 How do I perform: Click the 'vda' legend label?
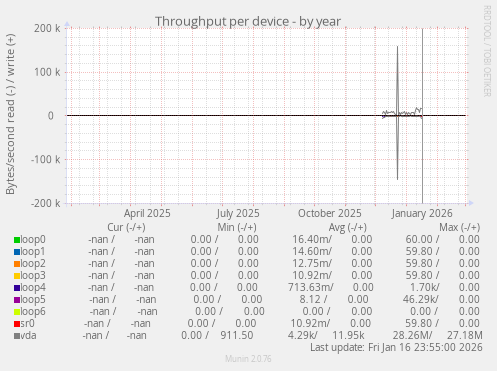pos(28,335)
